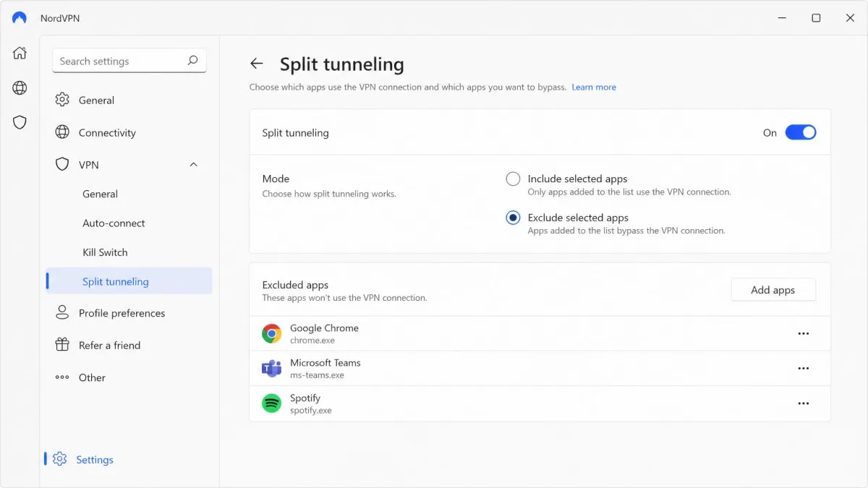Viewport: 868px width, 488px height.
Task: Click the Spotify name text
Action: pyautogui.click(x=305, y=398)
